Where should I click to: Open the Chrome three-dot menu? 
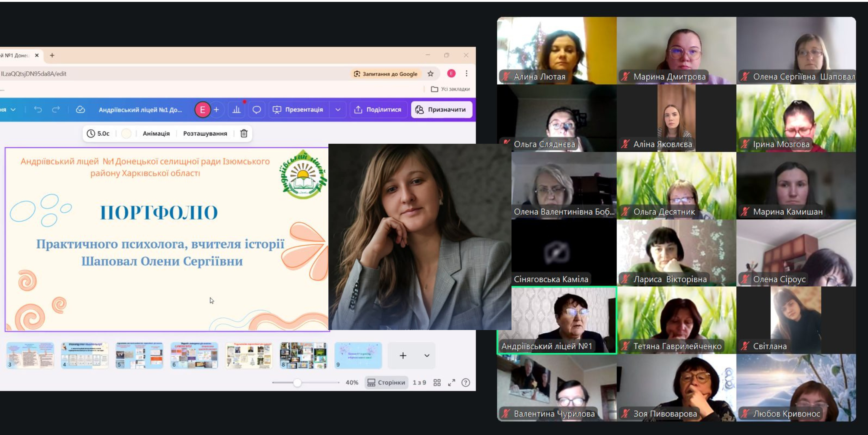pyautogui.click(x=466, y=74)
